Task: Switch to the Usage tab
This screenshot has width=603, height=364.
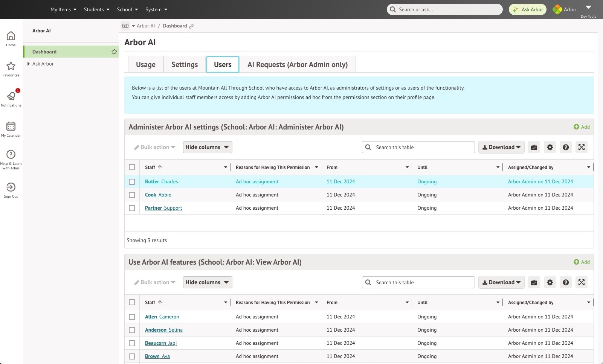Action: [145, 64]
